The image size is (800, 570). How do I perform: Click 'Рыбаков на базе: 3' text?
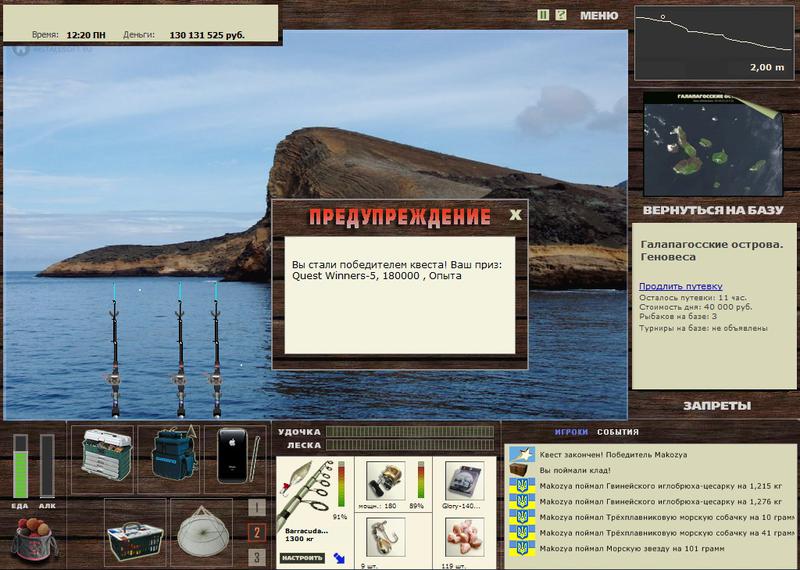(678, 317)
